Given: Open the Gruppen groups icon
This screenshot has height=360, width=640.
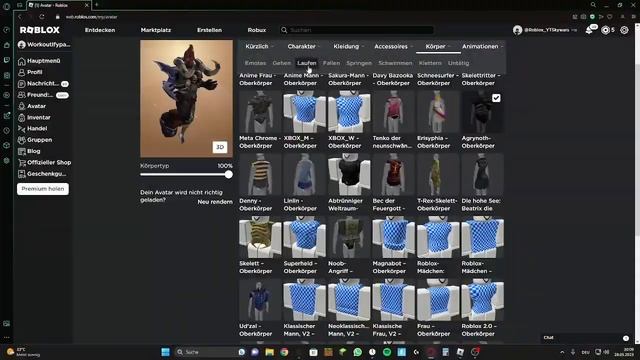Looking at the screenshot, I should 22,140.
